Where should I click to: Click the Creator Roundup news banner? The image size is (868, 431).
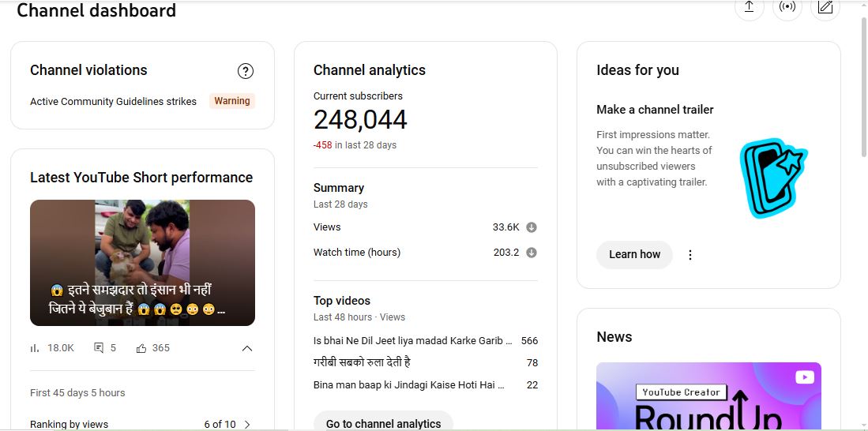[x=708, y=396]
